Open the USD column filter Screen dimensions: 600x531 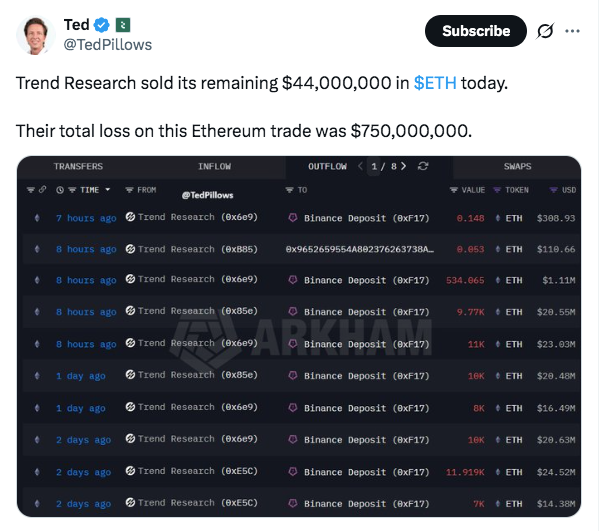click(554, 190)
